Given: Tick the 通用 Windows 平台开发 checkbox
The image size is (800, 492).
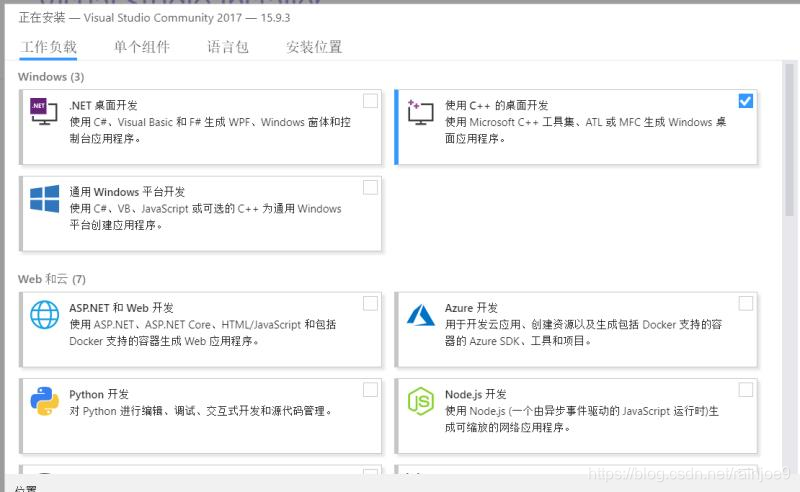Looking at the screenshot, I should pos(370,187).
